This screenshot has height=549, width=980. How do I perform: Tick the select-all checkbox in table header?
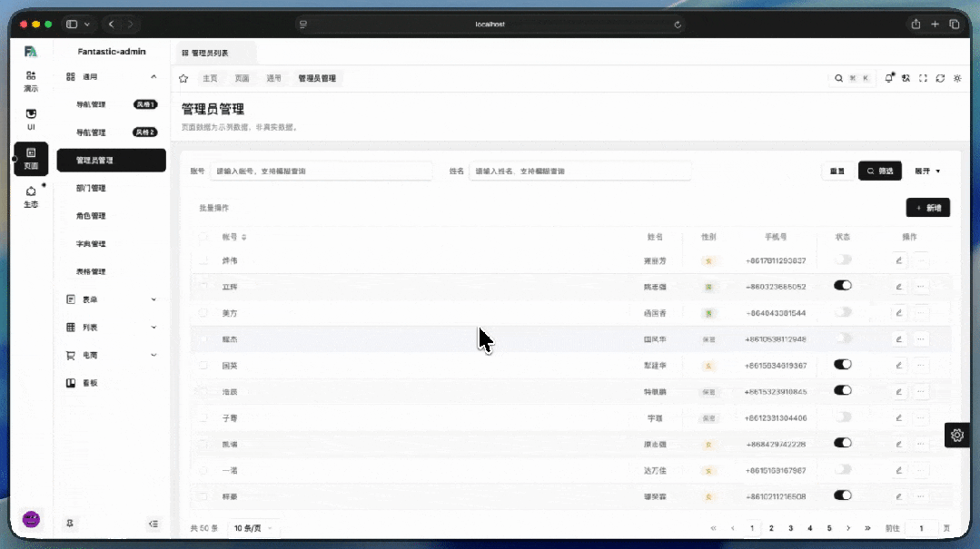pyautogui.click(x=203, y=238)
